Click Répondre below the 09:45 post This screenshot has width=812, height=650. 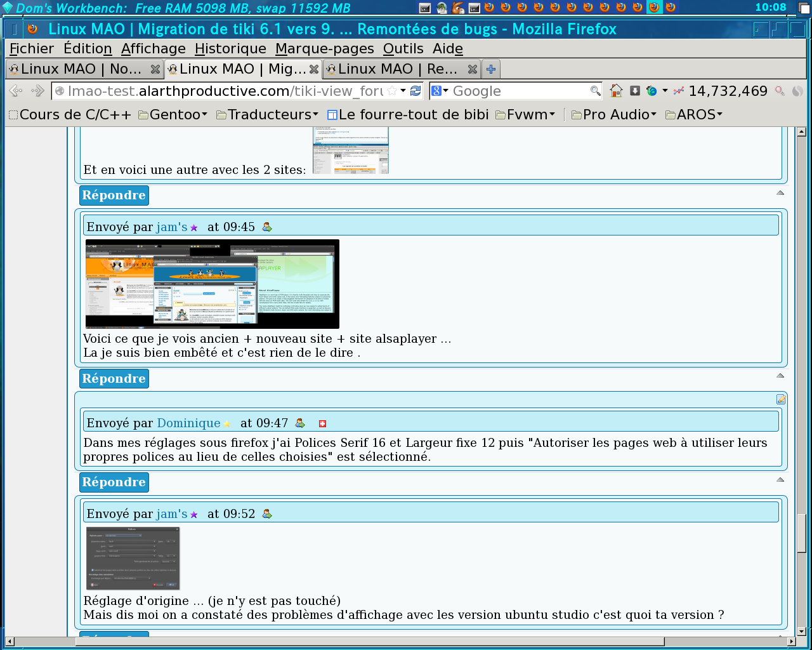114,378
